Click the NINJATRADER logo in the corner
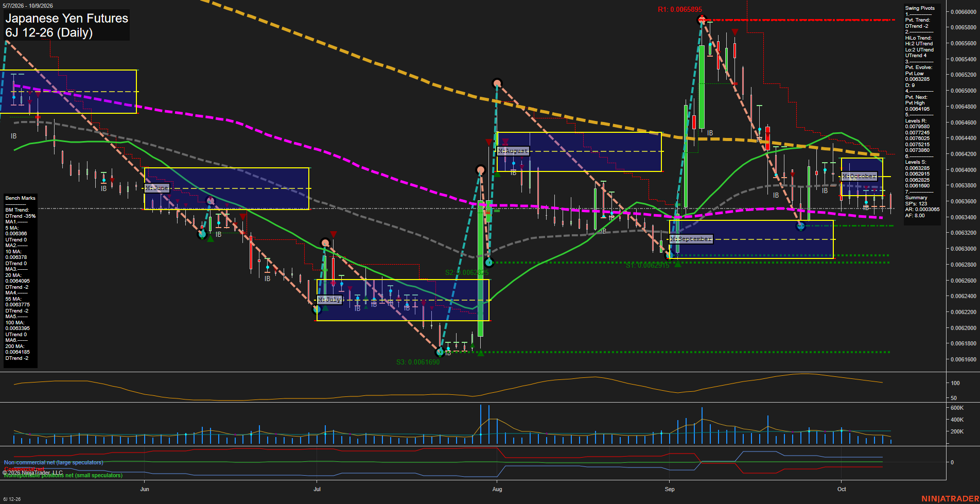 click(x=950, y=499)
